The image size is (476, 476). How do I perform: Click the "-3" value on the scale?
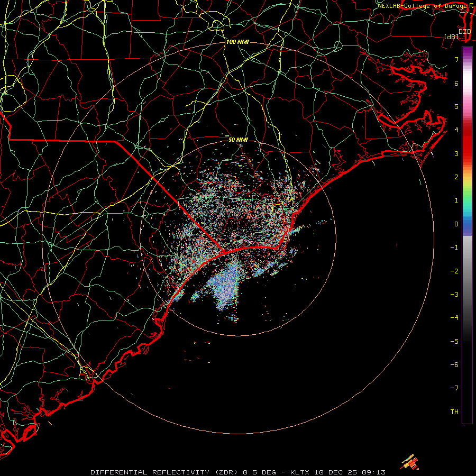pyautogui.click(x=454, y=295)
